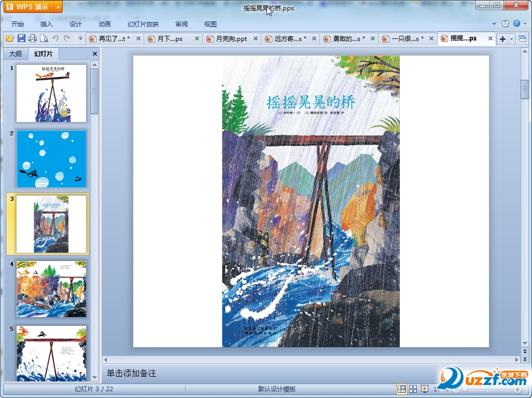Switch to normal view icon
The width and height of the screenshot is (532, 398).
402,389
